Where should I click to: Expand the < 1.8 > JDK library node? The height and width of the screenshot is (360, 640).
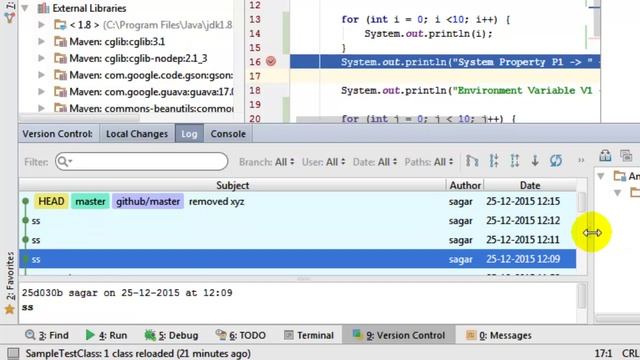[x=41, y=25]
